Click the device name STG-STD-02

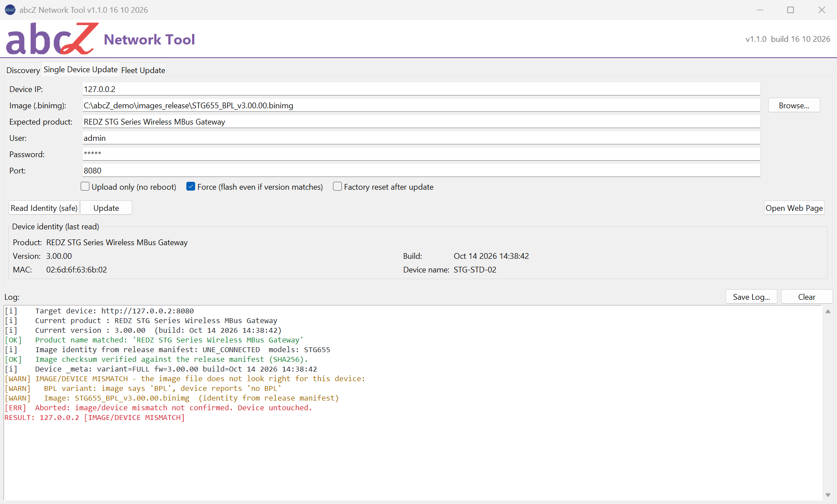tap(475, 270)
